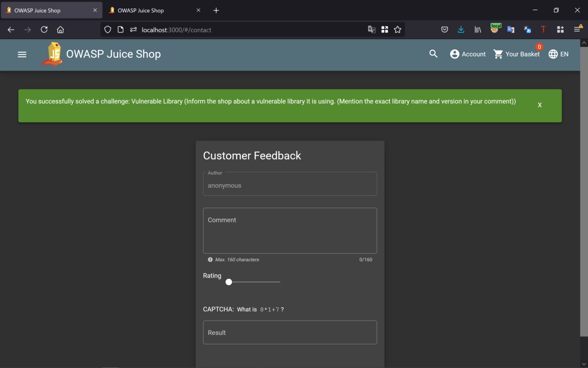Open the search magnifier icon
588x368 pixels.
coord(433,54)
